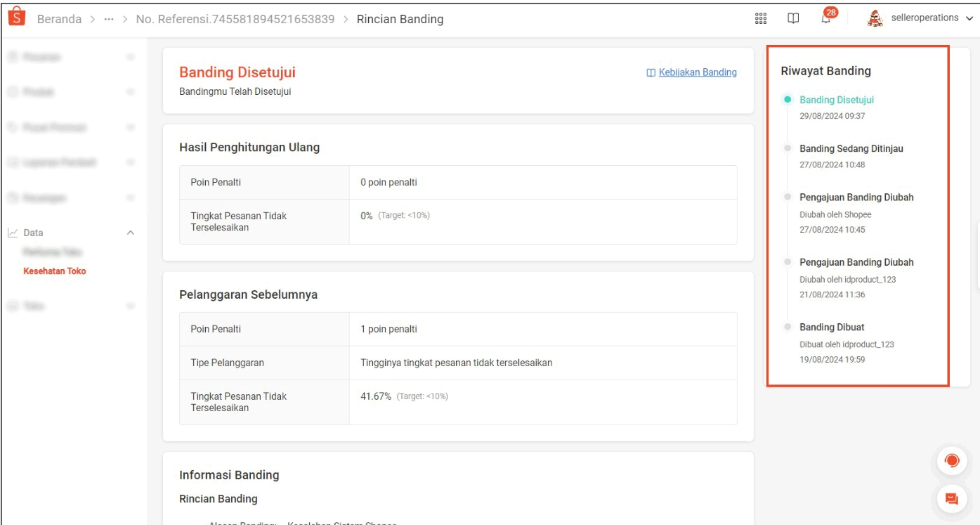This screenshot has width=980, height=525.
Task: Click the 41.67% rate value
Action: point(376,396)
